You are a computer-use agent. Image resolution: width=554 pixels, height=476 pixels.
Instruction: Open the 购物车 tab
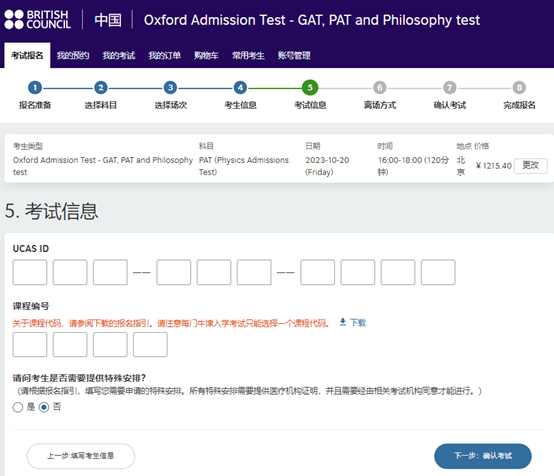pos(206,55)
